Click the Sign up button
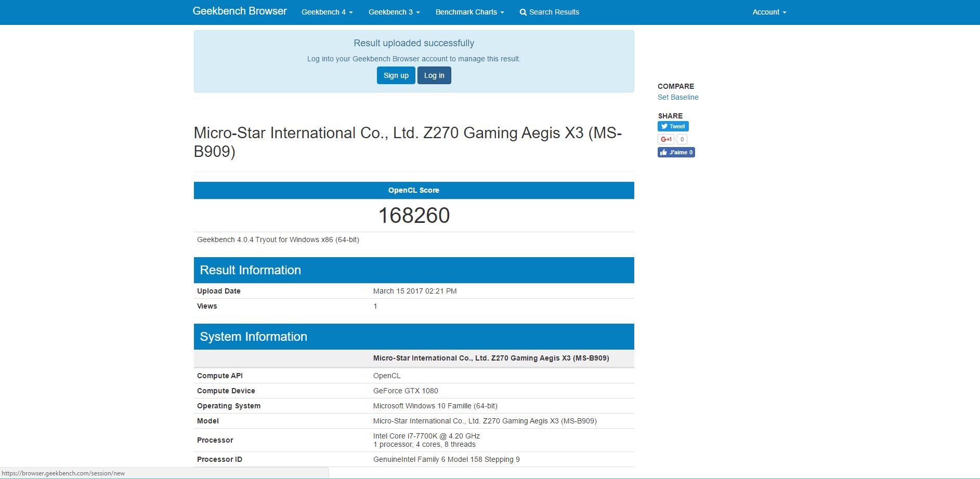 (396, 75)
